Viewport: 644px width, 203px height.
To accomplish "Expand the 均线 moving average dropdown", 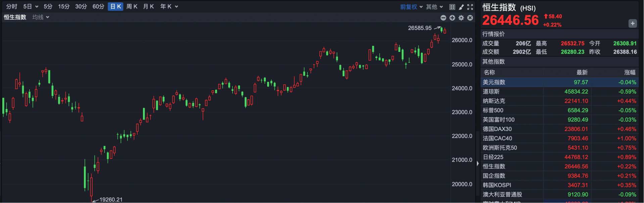I will [x=41, y=17].
